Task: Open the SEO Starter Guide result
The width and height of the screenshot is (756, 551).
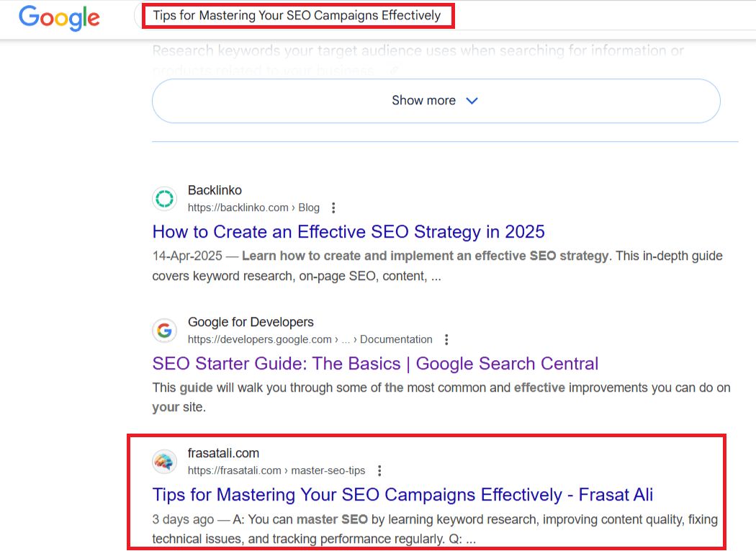Action: (x=374, y=364)
